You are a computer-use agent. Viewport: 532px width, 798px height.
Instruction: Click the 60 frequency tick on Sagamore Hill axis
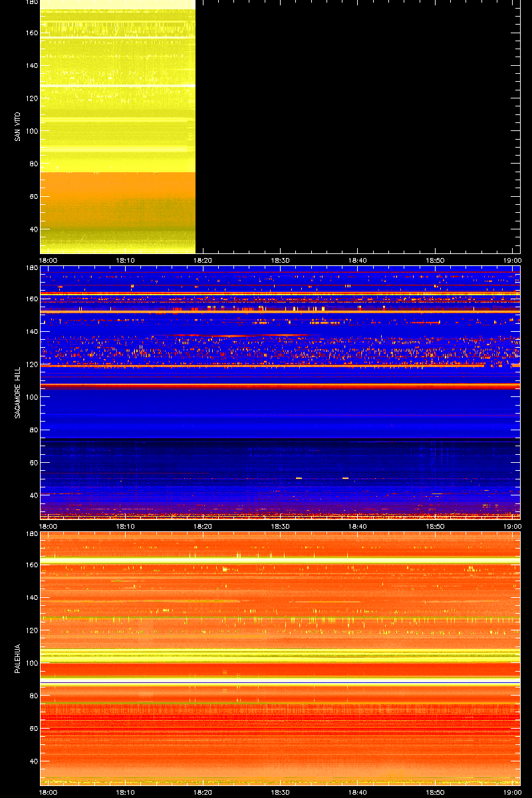pos(33,462)
